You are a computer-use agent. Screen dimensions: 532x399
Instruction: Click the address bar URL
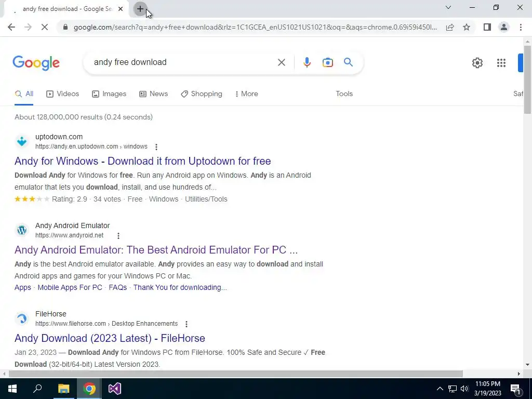coord(255,27)
